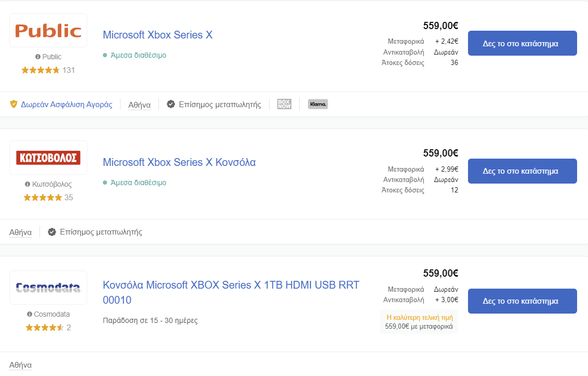Screen dimensions: 588x376
Task: Click Άμεσα διαθέσιμο under Κωτσόβολος offer
Action: 138,183
